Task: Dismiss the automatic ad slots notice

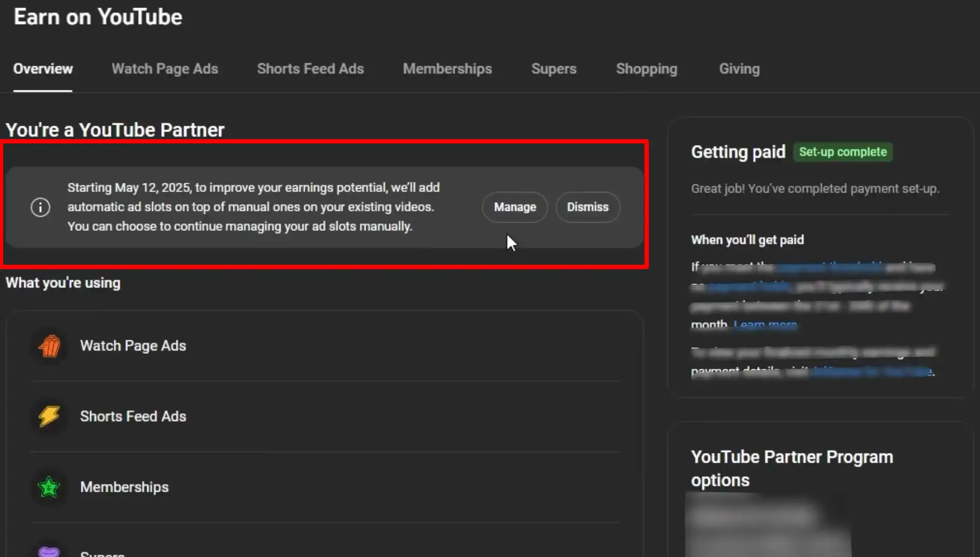Action: click(x=587, y=207)
